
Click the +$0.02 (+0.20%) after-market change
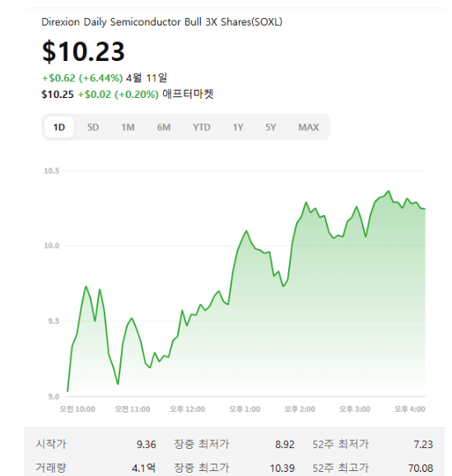(119, 95)
